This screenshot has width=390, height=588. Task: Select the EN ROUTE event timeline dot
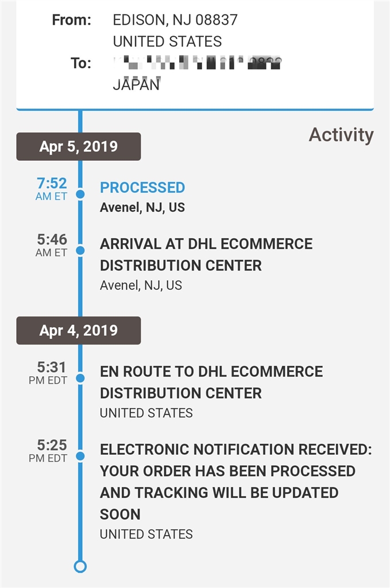click(x=80, y=378)
